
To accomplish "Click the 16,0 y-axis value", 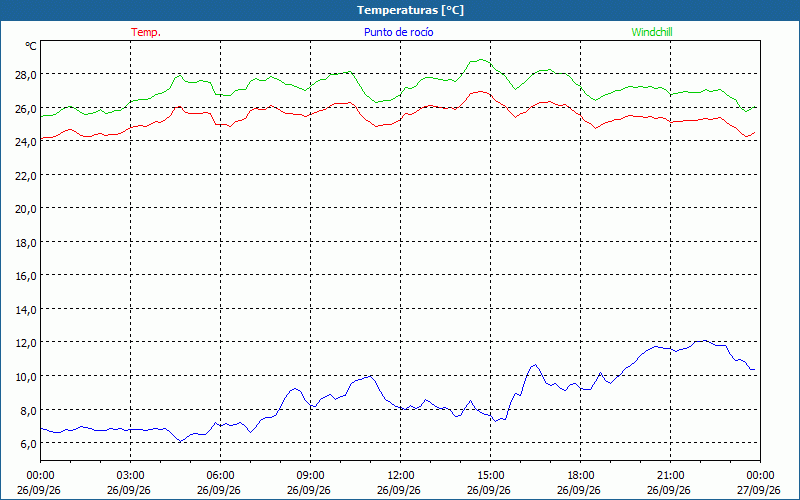I will point(26,276).
